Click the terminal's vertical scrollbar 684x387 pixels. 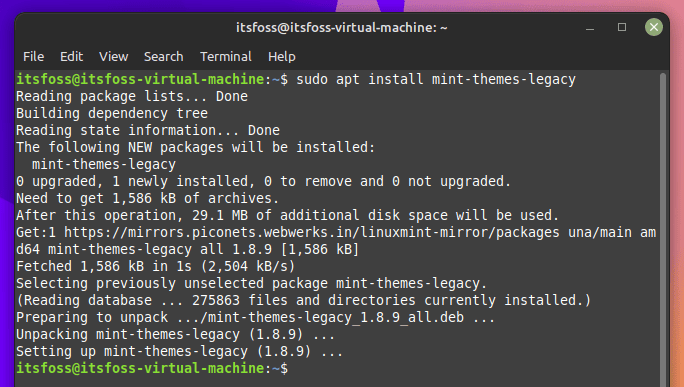coord(663,227)
